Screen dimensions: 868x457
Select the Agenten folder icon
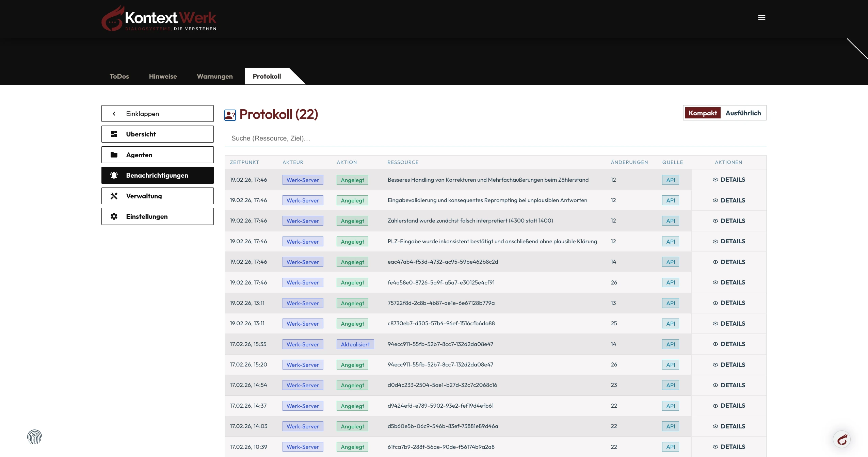click(x=114, y=154)
